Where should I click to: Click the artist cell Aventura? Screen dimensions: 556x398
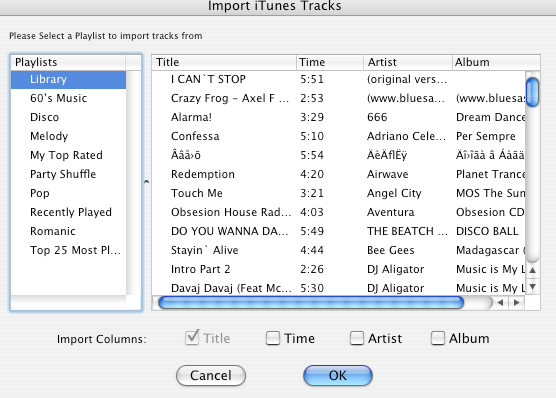(x=390, y=212)
